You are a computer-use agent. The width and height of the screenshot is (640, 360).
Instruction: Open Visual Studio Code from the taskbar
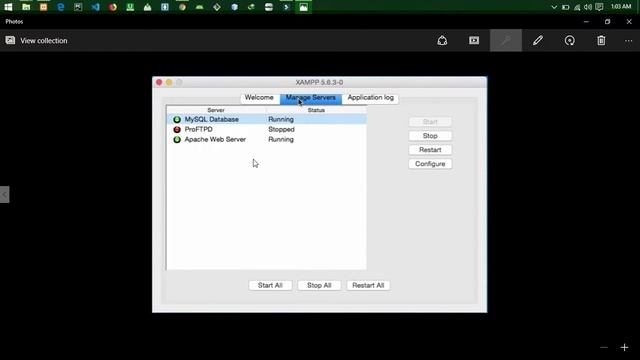[95, 7]
